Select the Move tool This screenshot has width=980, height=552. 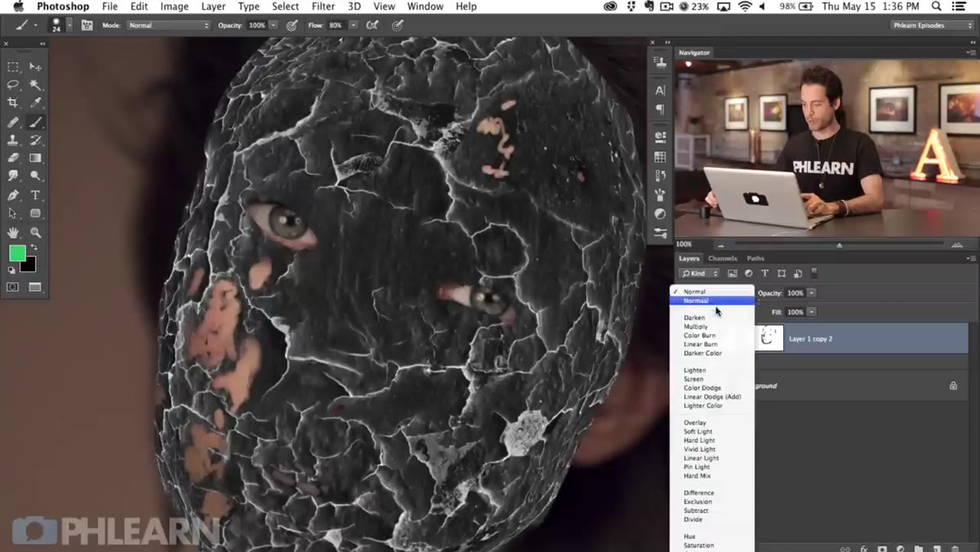pos(35,67)
